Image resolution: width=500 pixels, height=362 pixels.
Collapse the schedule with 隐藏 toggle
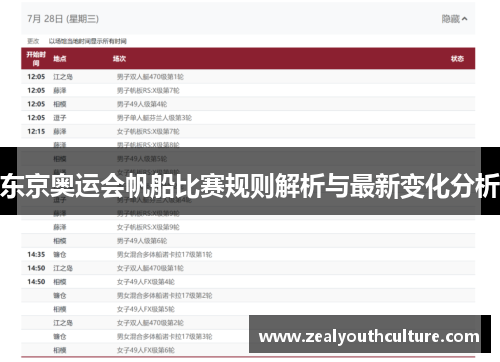click(x=454, y=19)
